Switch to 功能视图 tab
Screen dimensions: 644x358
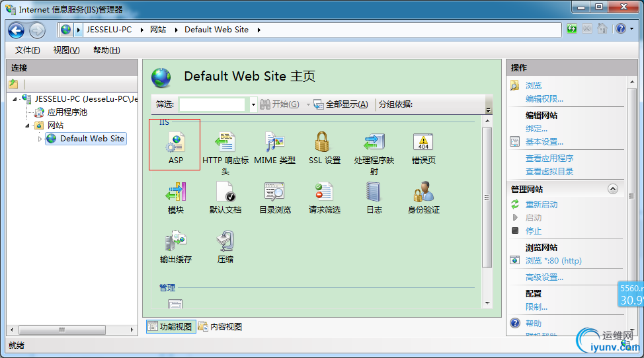[x=171, y=326]
